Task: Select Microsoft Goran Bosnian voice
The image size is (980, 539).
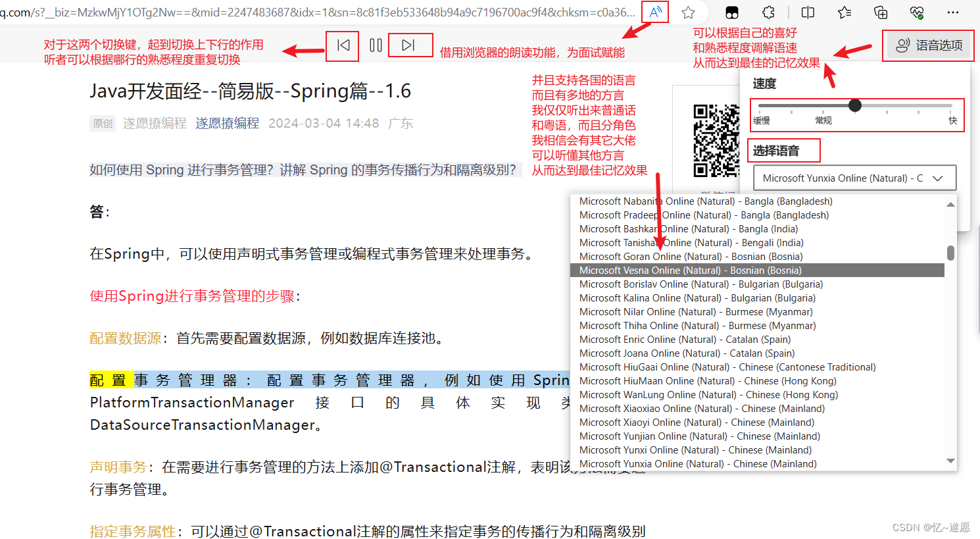Action: [757, 257]
